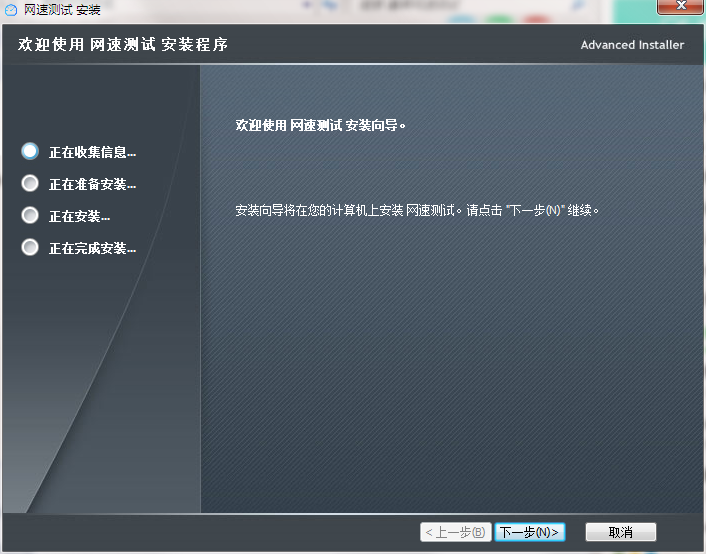Screen dimensions: 706x554
Task: Select the 正在安装... step indicator
Action: (x=30, y=215)
